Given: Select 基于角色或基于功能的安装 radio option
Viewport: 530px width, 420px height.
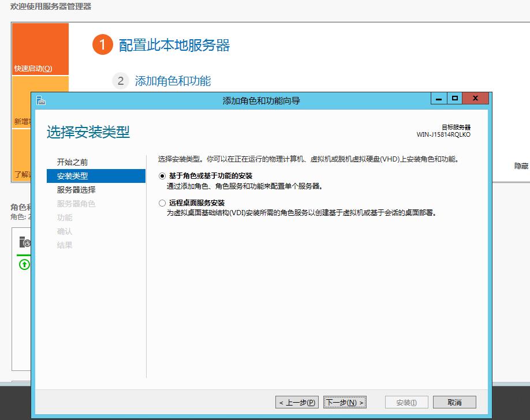Looking at the screenshot, I should pos(162,175).
